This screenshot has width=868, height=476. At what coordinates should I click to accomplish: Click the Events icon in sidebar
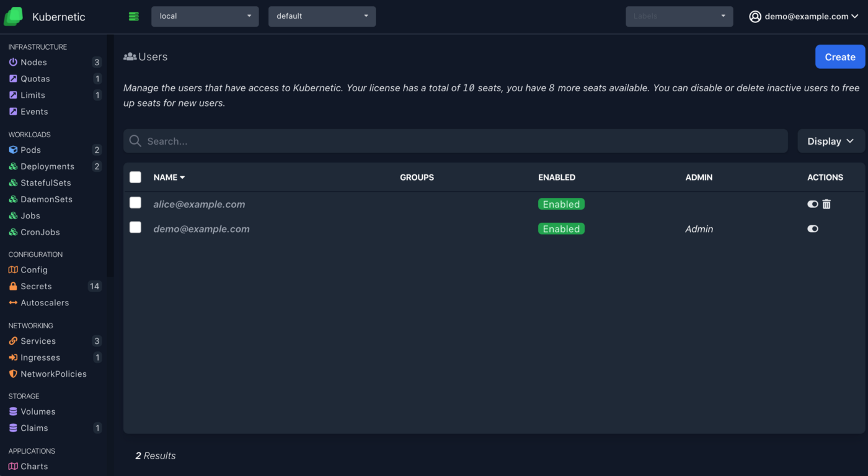coord(13,112)
